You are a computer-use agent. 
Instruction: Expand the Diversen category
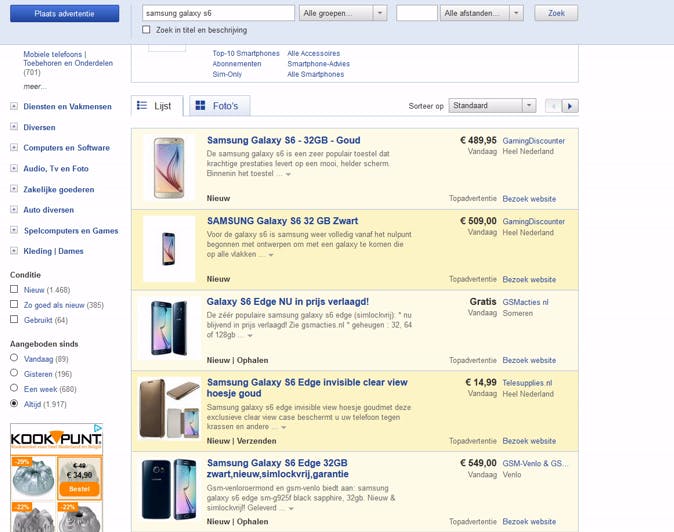(14, 127)
